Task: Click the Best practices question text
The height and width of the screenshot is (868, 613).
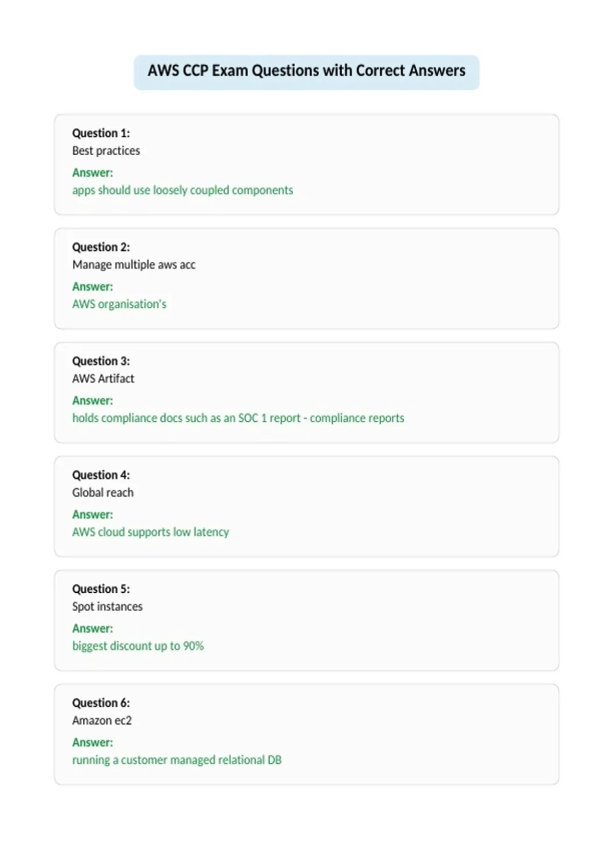Action: [x=106, y=151]
